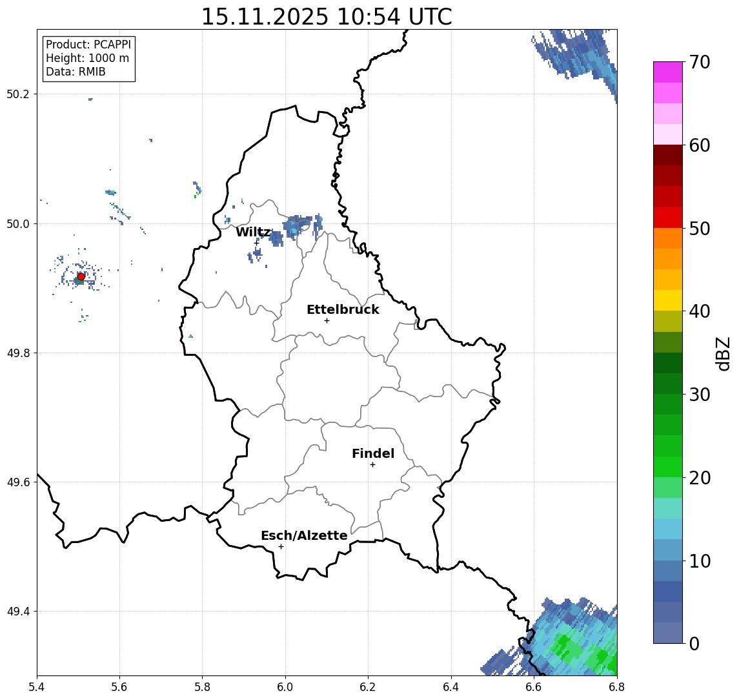Click the red radar site dot
This screenshot has height=700, width=739.
pos(81,276)
